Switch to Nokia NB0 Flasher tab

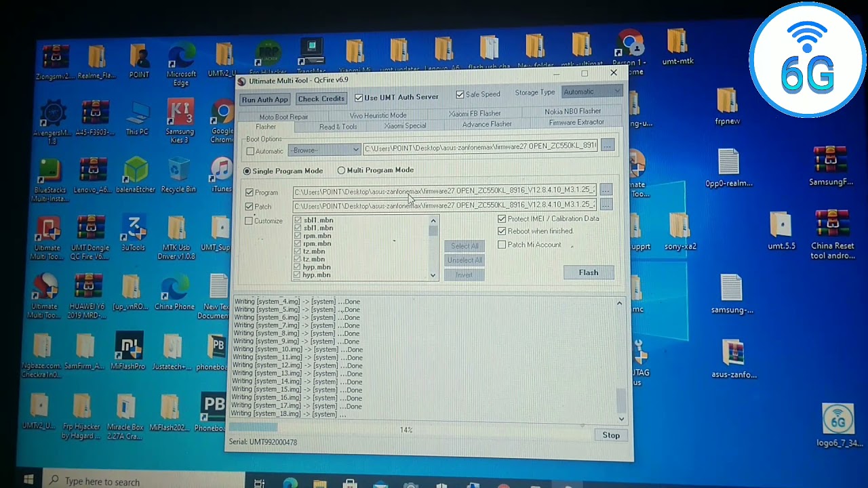coord(572,111)
